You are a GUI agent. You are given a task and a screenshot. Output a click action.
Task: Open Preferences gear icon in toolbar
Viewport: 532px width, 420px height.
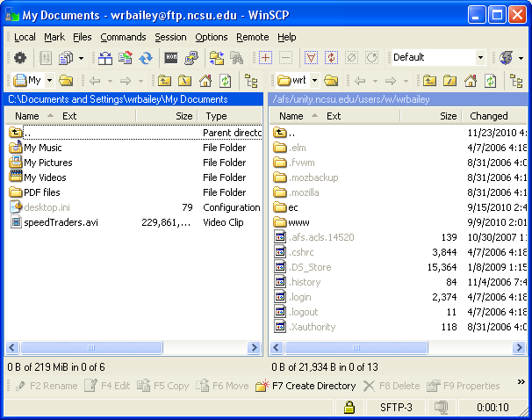click(x=20, y=58)
